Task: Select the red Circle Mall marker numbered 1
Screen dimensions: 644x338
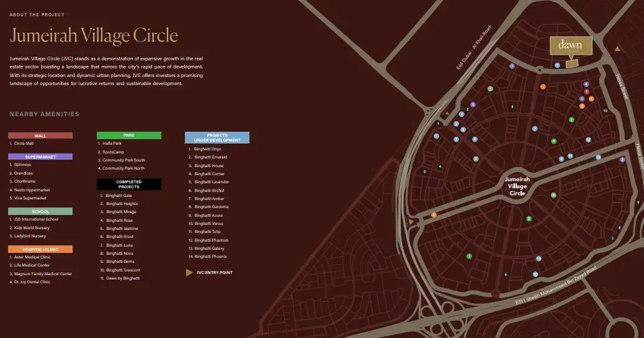Action: 586,92
